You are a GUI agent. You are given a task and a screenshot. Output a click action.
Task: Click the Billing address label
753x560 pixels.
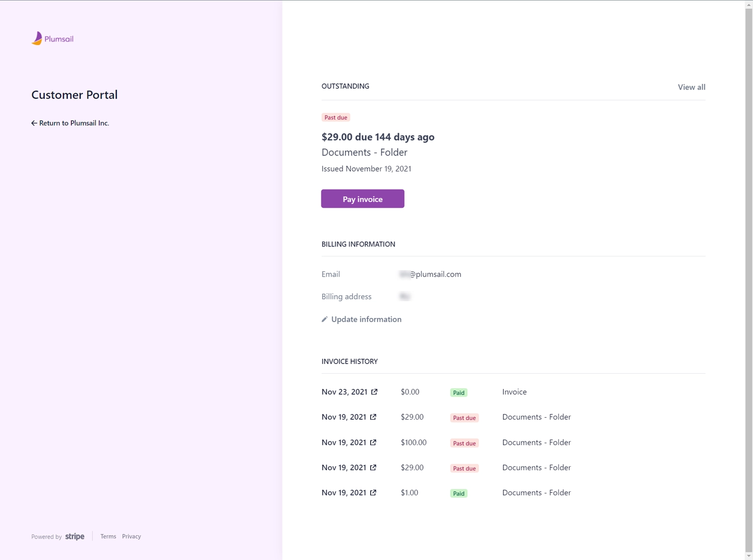click(x=347, y=297)
